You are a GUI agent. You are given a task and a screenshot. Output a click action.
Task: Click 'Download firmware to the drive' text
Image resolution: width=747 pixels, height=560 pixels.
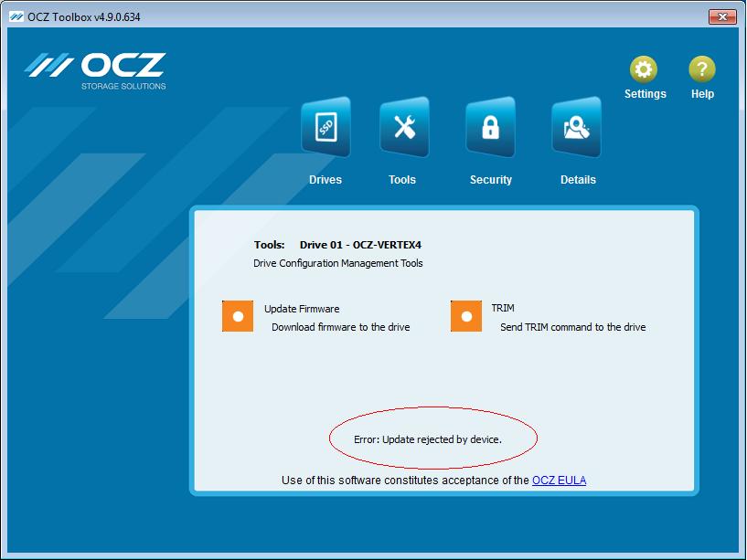click(x=341, y=327)
